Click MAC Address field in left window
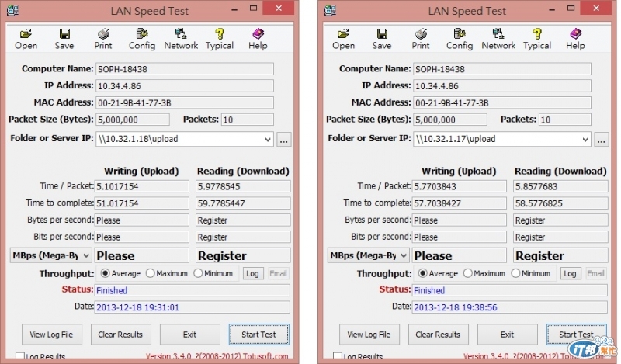Screen dimensions: 621x364 (x=185, y=103)
